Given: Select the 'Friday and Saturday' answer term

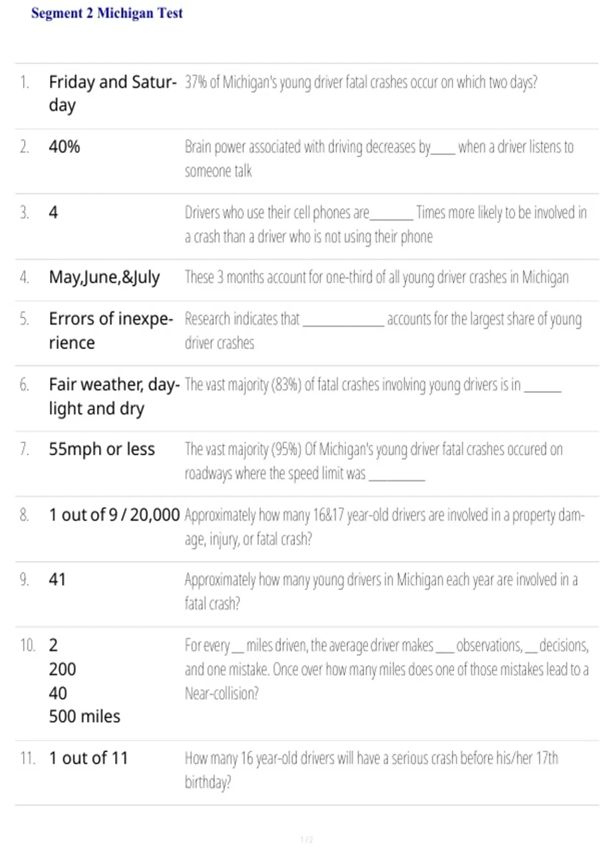Looking at the screenshot, I should pos(113,93).
